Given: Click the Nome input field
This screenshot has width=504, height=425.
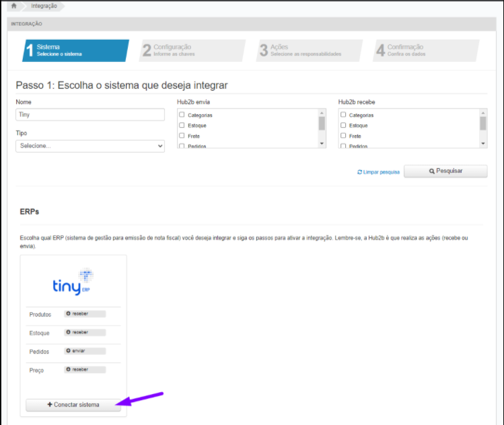Looking at the screenshot, I should 90,115.
